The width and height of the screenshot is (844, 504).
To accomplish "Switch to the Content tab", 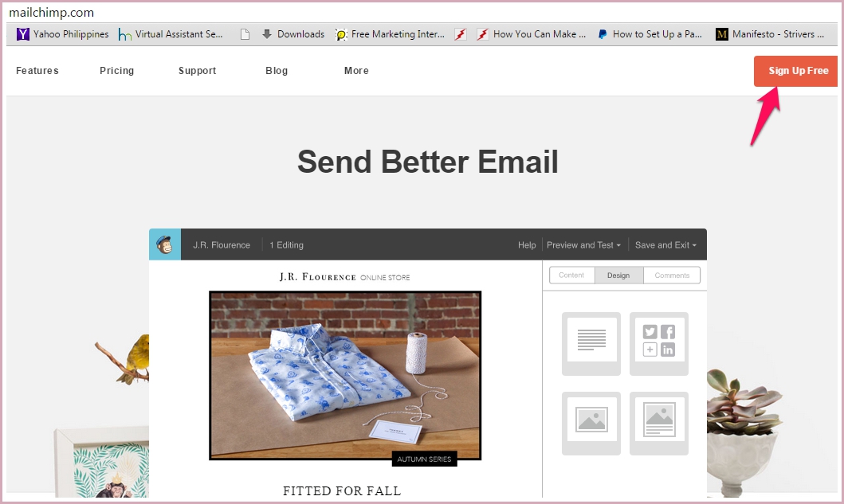I will coord(571,275).
